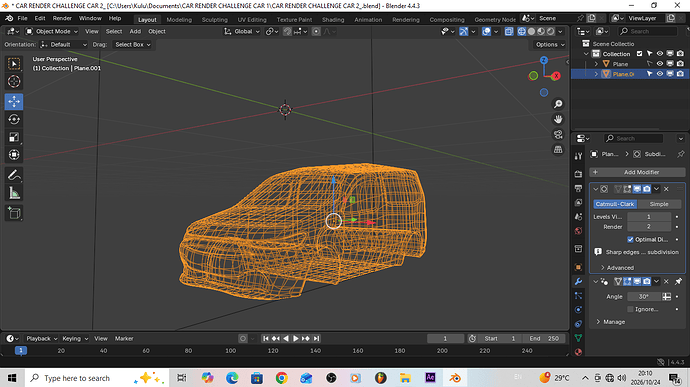Hide Plane object via eye icon

pyautogui.click(x=660, y=64)
